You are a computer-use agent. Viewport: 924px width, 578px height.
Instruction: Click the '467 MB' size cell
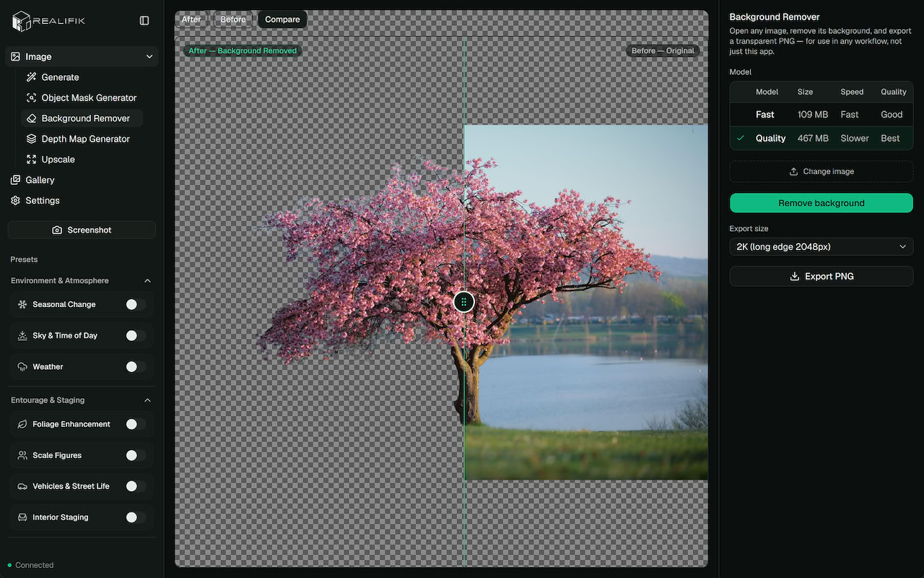pos(813,138)
